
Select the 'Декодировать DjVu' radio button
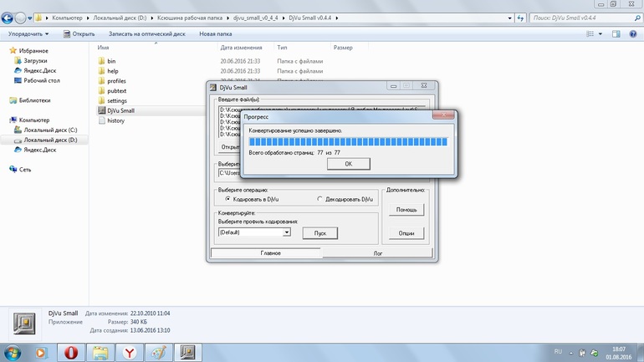point(319,199)
